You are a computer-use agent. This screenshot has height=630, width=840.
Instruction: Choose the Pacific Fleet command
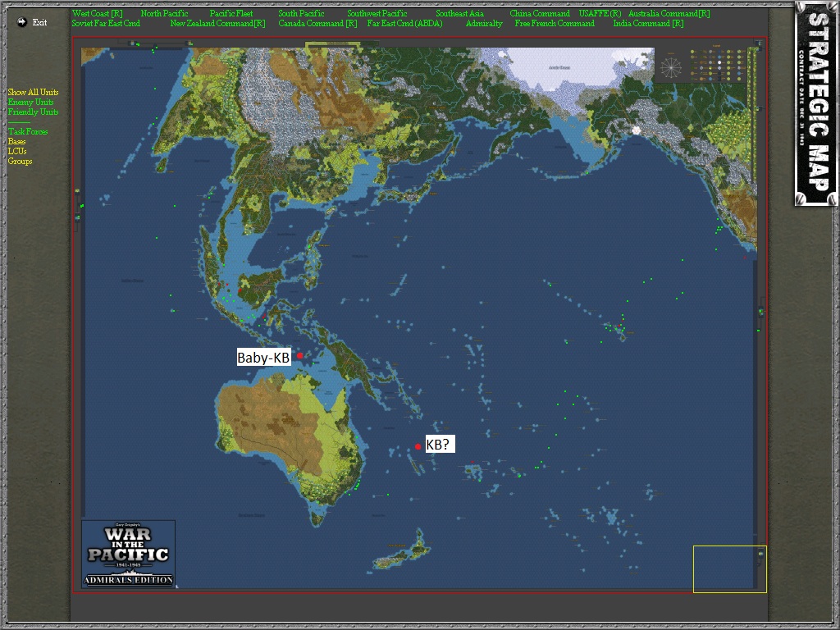[x=231, y=13]
